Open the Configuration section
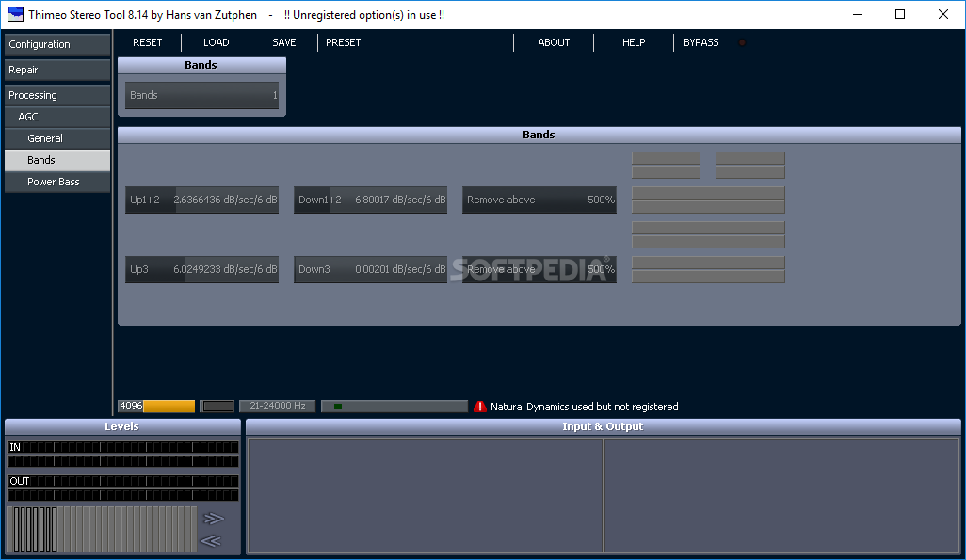966x560 pixels. (x=57, y=44)
